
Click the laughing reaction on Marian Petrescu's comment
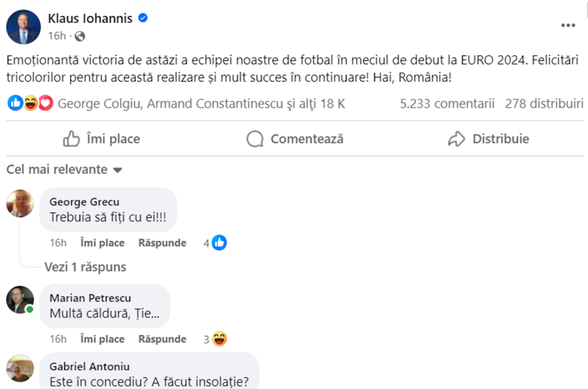(x=220, y=339)
